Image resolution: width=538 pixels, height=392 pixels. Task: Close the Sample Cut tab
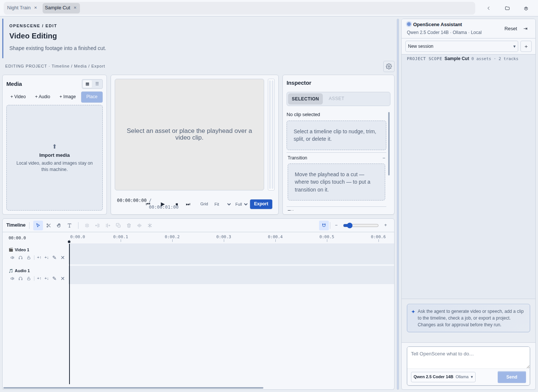[x=75, y=8]
